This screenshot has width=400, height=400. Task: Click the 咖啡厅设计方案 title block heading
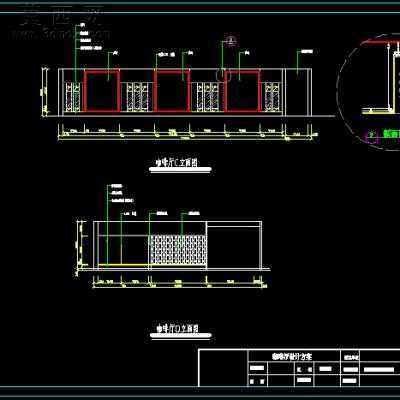point(291,356)
